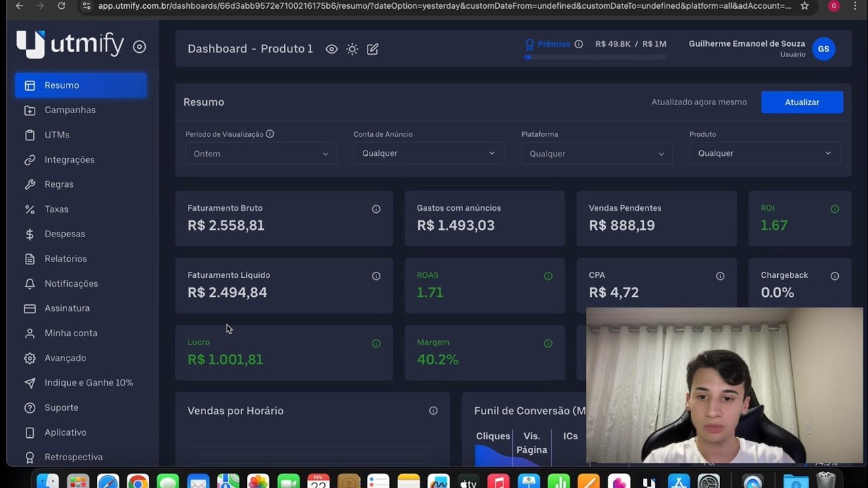Click info icon next to Prêmios
Viewport: 868px width, 488px height.
coord(578,44)
